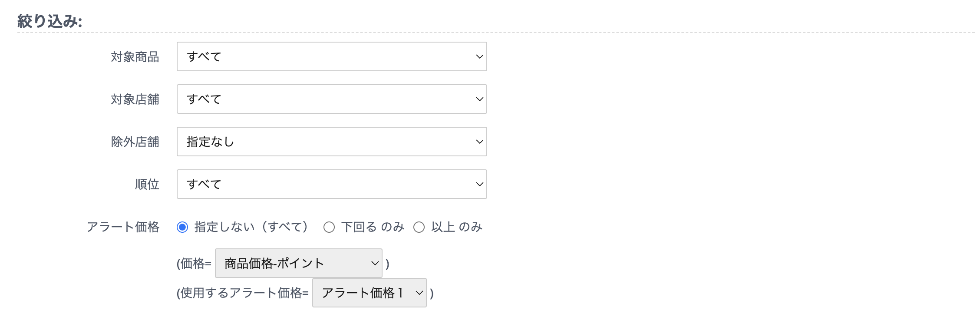Open the 使用するアラート価格 dropdown
The height and width of the screenshot is (317, 980).
coord(369,293)
